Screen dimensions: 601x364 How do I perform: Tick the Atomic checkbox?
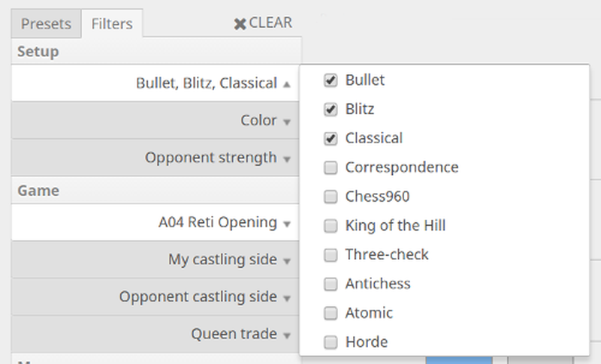click(x=331, y=314)
